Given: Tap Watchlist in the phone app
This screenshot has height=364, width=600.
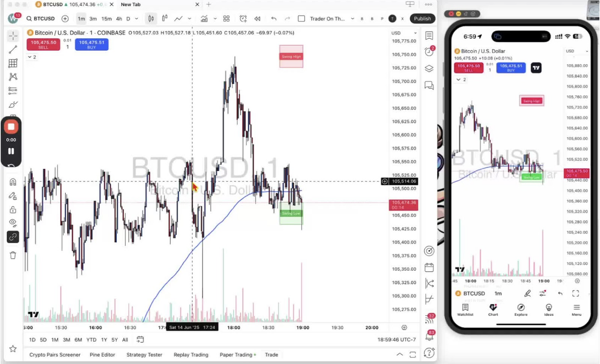Looking at the screenshot, I should (465, 310).
